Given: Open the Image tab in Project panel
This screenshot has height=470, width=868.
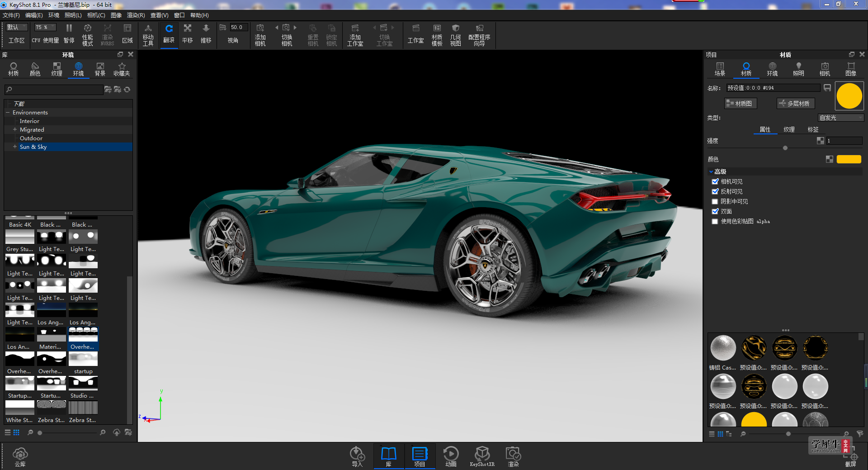Looking at the screenshot, I should [x=851, y=69].
